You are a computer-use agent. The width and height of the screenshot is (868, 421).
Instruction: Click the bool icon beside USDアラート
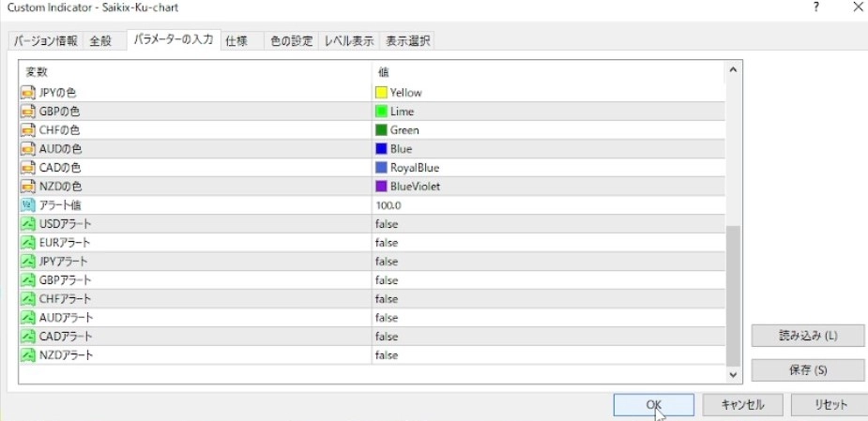pyautogui.click(x=28, y=224)
